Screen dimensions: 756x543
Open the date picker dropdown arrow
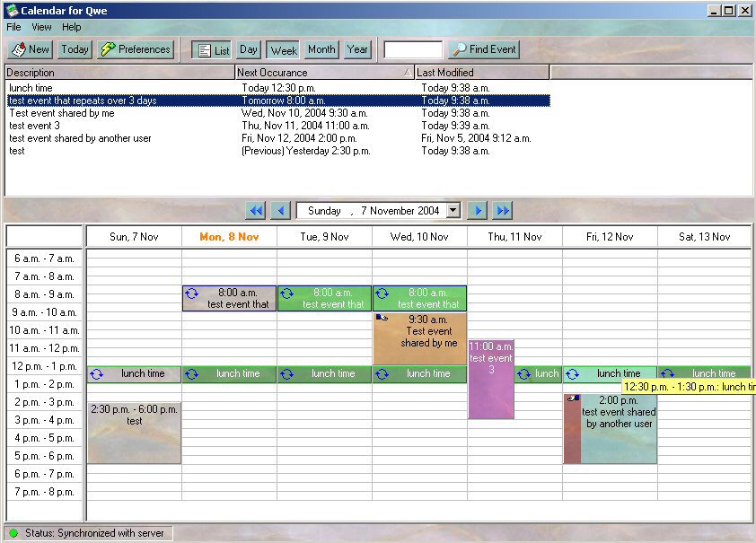453,210
